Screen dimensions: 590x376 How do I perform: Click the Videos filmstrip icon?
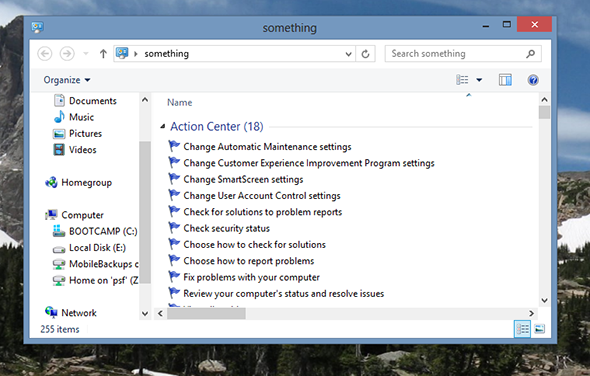[x=59, y=150]
